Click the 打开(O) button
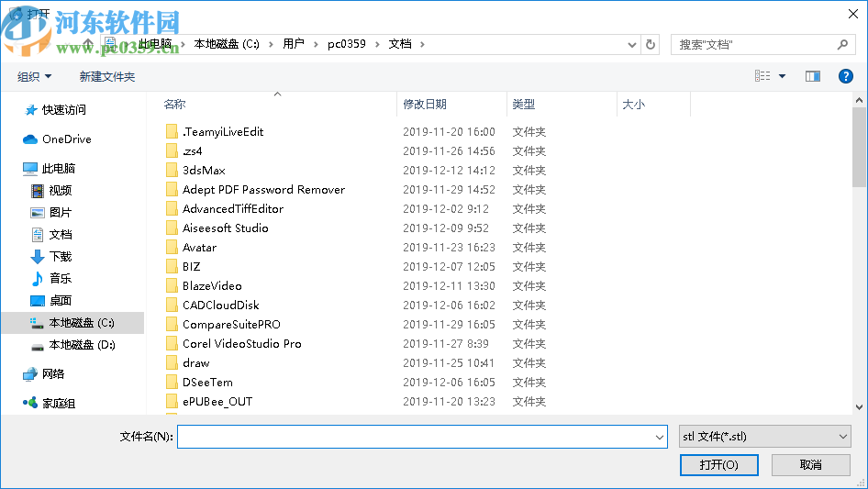 point(719,464)
